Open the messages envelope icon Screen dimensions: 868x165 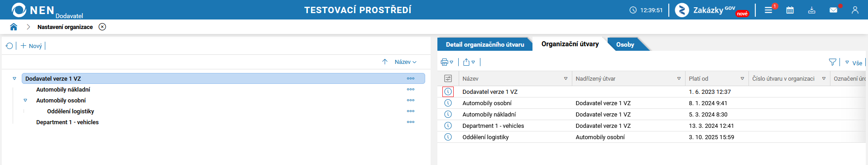point(833,10)
